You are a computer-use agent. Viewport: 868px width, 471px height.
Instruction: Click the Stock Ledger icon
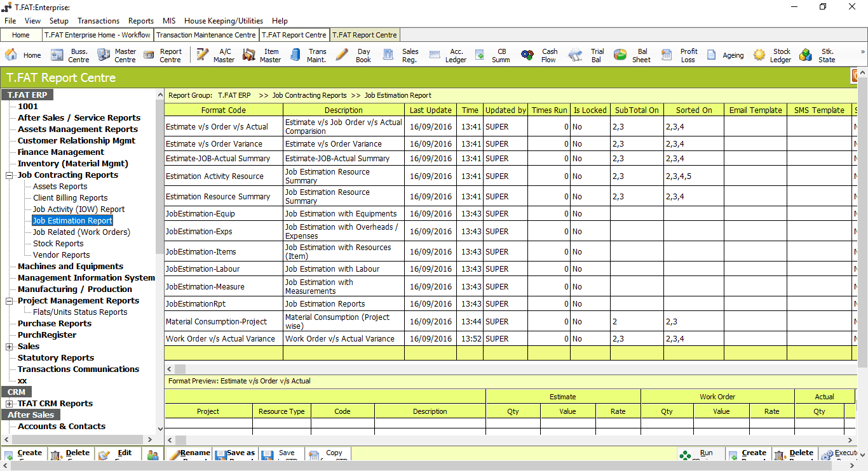771,55
